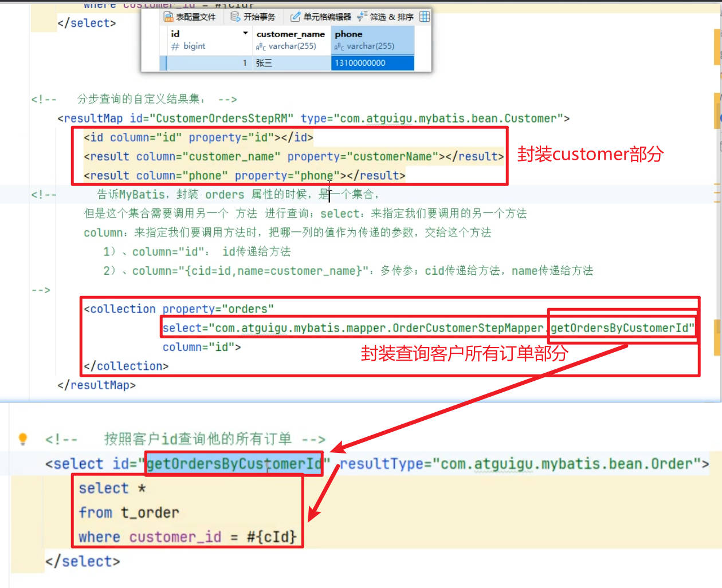Click the 开始事务 begin transaction icon
This screenshot has height=588, width=722.
[x=235, y=17]
